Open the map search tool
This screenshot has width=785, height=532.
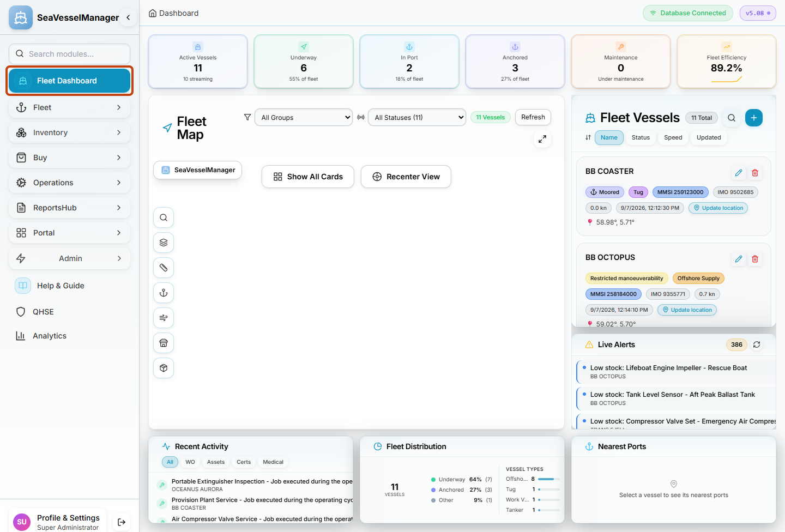point(164,217)
